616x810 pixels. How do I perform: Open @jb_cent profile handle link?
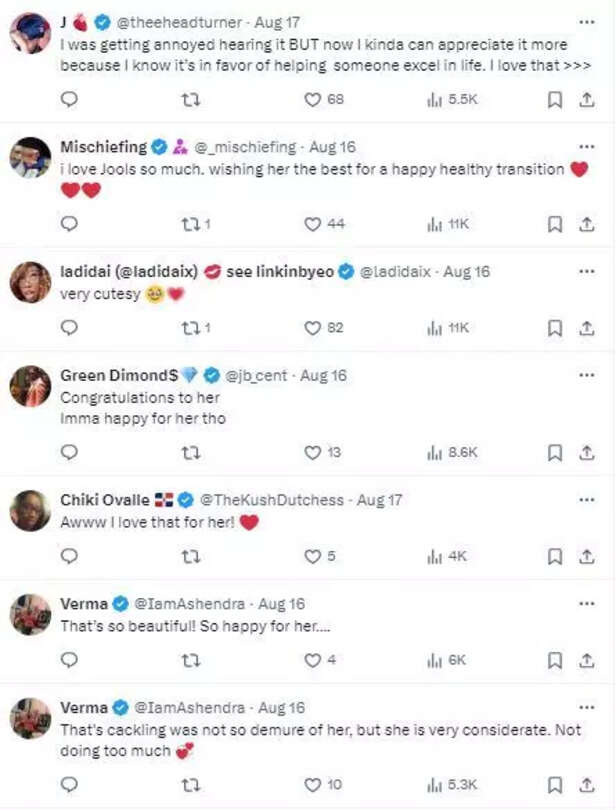257,376
